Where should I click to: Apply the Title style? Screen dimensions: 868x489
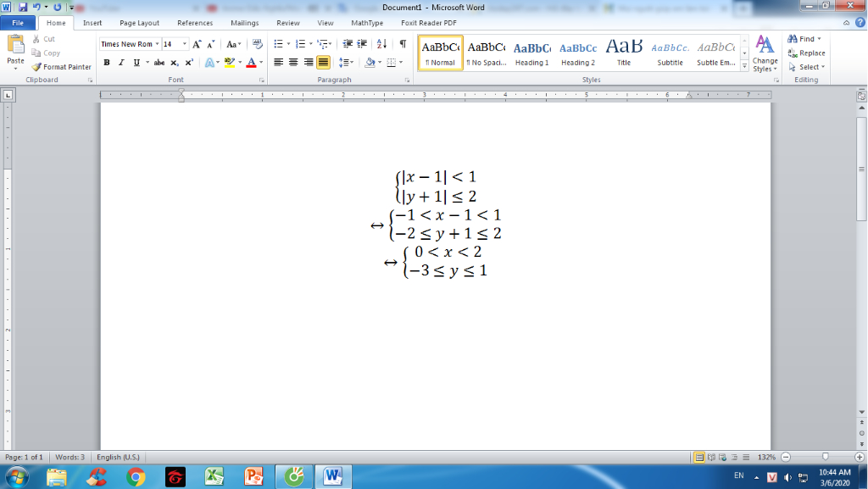[624, 53]
